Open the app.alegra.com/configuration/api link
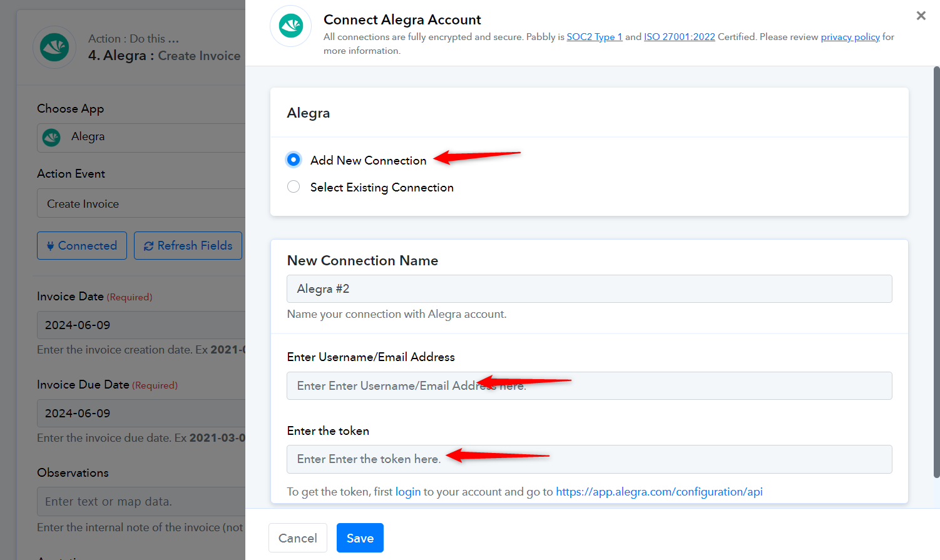The height and width of the screenshot is (560, 940). pyautogui.click(x=659, y=492)
